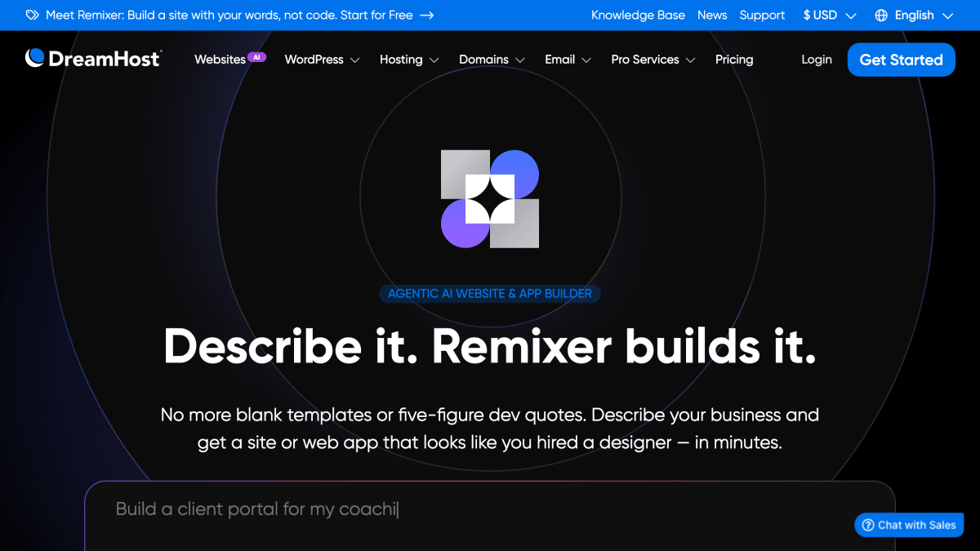Click the DreamHost logo
Image resolution: width=980 pixels, height=551 pixels.
click(x=93, y=58)
